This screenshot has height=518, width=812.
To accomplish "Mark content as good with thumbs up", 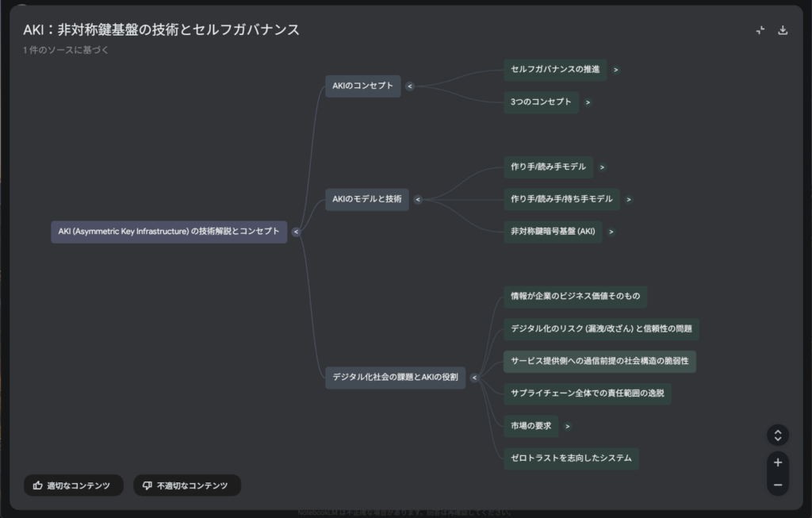I will [x=73, y=485].
